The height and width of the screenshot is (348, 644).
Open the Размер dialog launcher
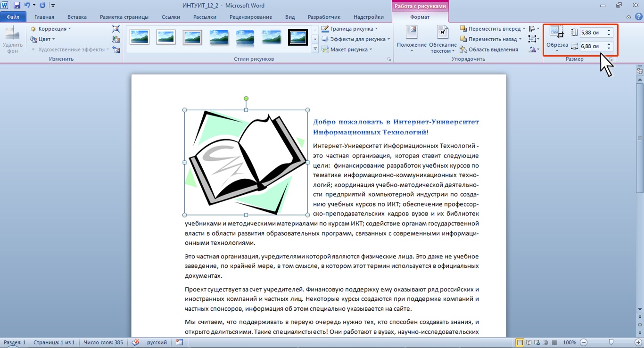611,59
